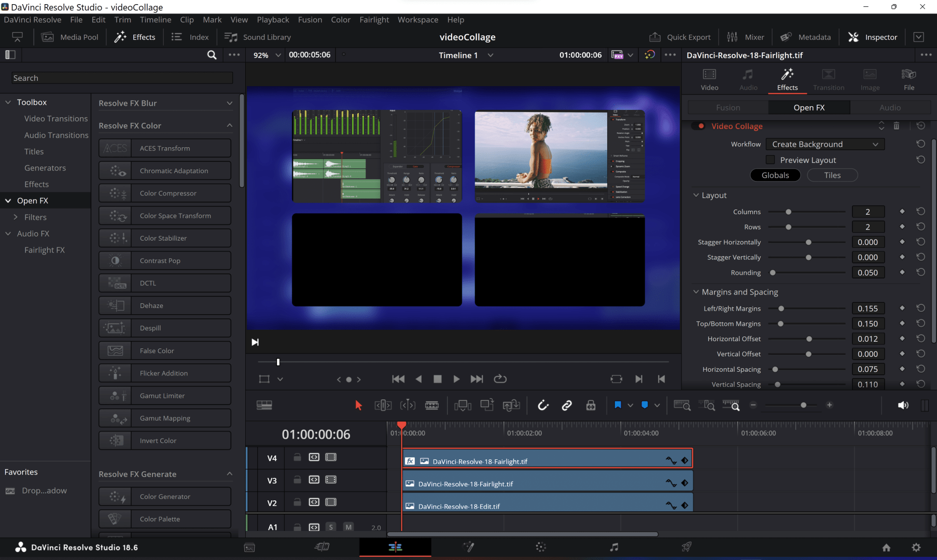
Task: Click the Tiles button
Action: [832, 175]
